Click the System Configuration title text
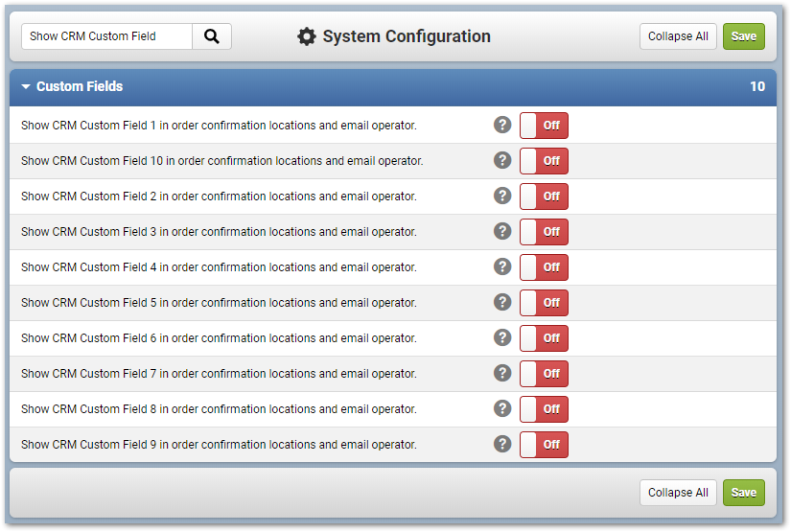Screen dimensions: 791x532 pos(407,36)
